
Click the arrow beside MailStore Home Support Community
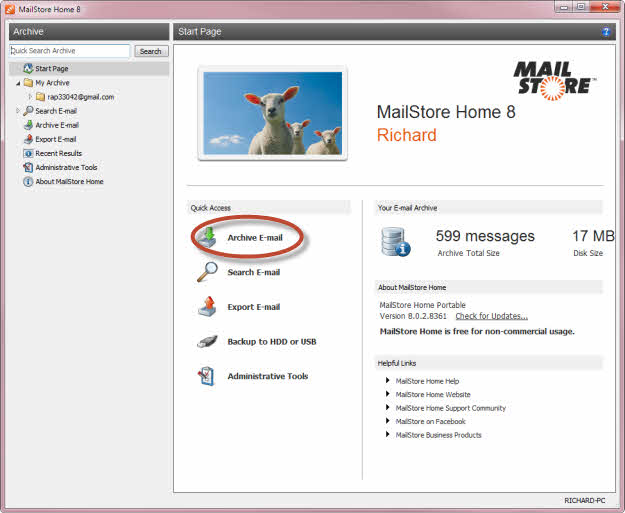[x=387, y=408]
